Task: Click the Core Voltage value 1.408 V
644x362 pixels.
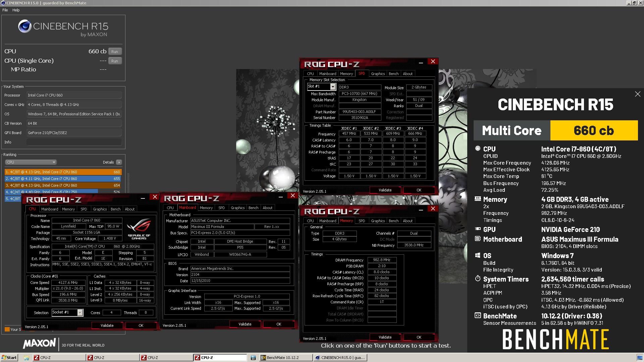Action: coord(110,239)
